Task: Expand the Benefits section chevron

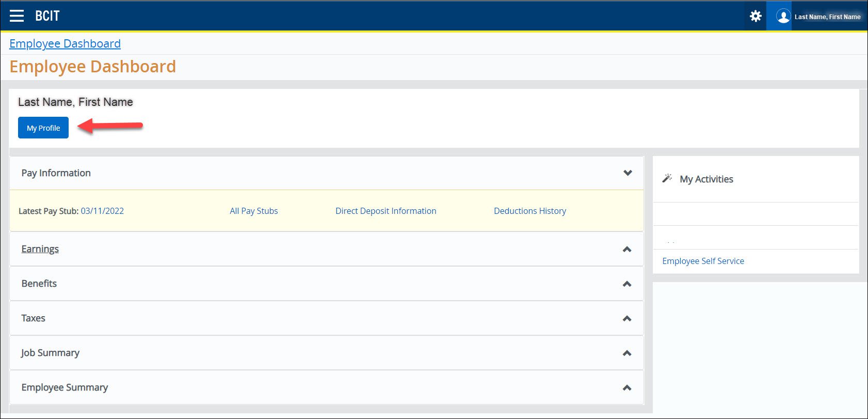Action: 627,284
